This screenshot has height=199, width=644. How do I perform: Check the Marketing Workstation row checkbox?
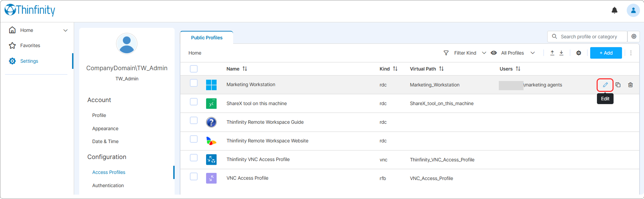coord(194,83)
